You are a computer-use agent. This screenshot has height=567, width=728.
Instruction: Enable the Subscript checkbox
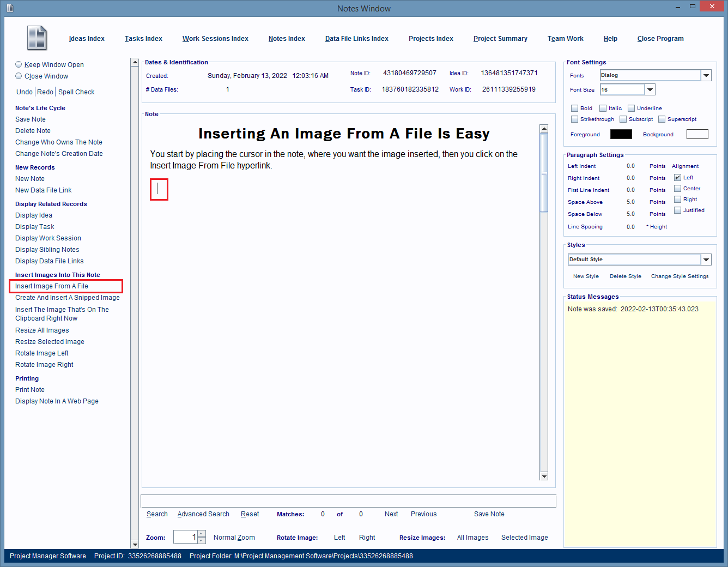pyautogui.click(x=623, y=119)
